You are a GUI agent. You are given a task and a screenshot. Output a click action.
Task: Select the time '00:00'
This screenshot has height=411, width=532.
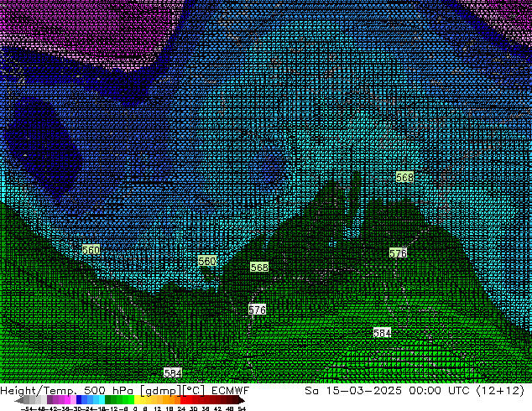coord(425,391)
